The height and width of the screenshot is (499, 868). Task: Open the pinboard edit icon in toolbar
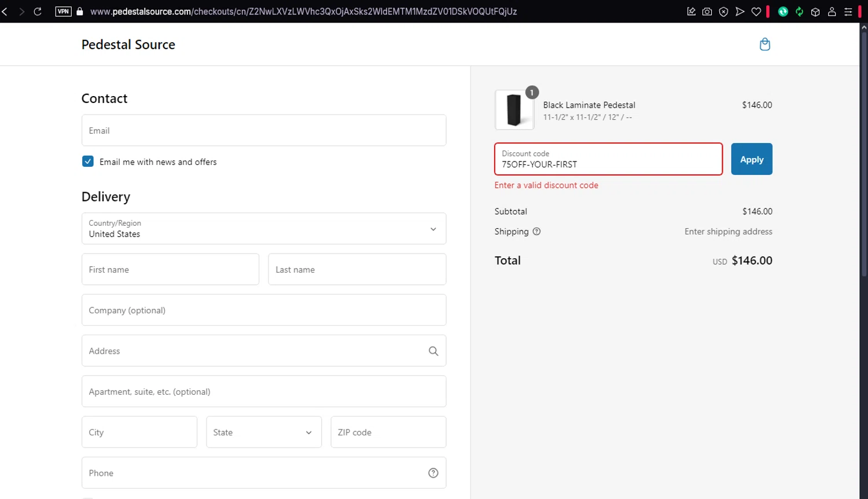pos(691,12)
